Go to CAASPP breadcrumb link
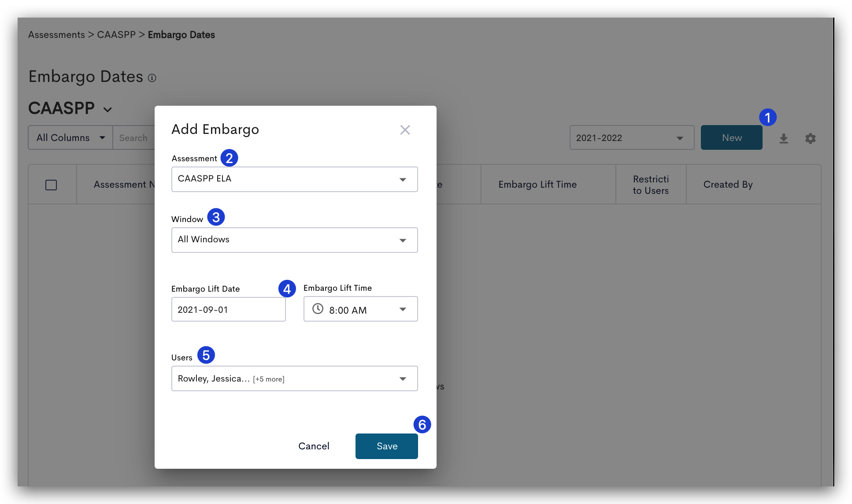 pyautogui.click(x=116, y=35)
